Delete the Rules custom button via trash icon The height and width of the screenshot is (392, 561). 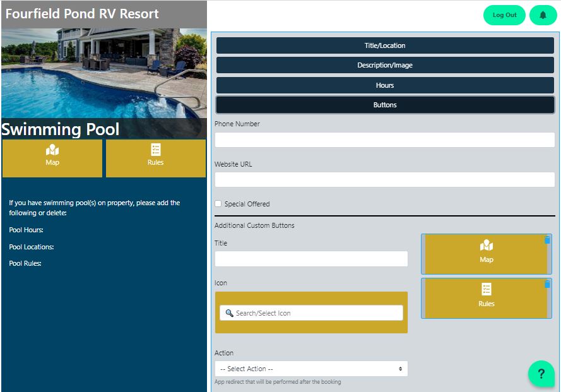(x=547, y=284)
